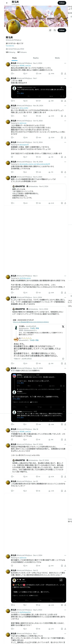
Task: Click the Translate bio link
Action: point(10,46)
